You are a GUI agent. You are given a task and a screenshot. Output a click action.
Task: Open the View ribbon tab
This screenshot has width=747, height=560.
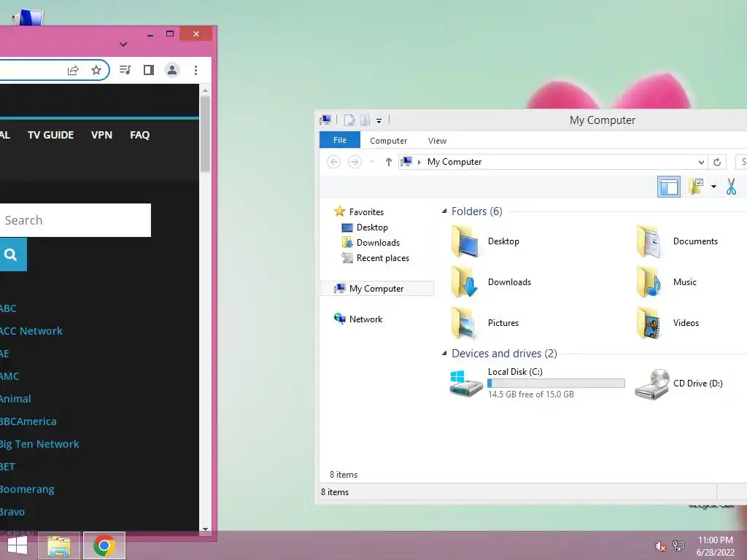[437, 141]
